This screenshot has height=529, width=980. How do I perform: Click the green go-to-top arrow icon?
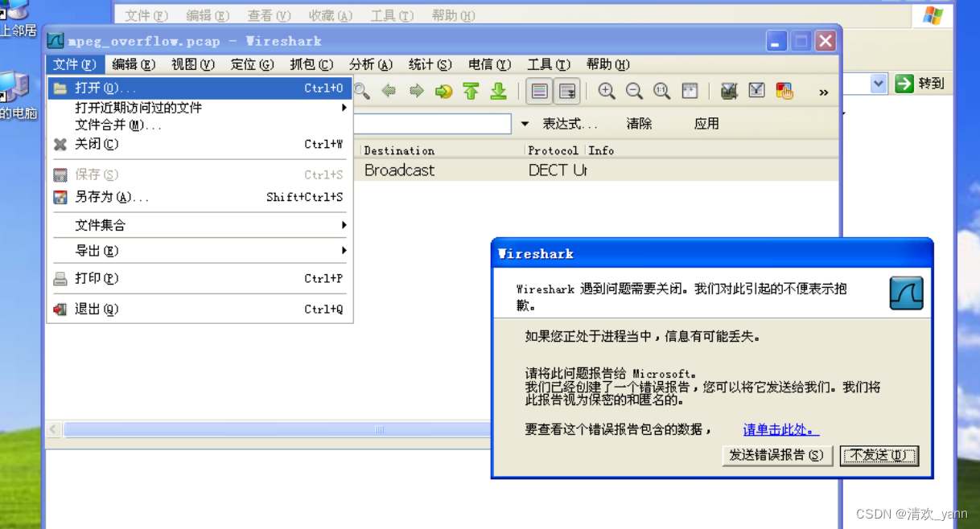(471, 91)
